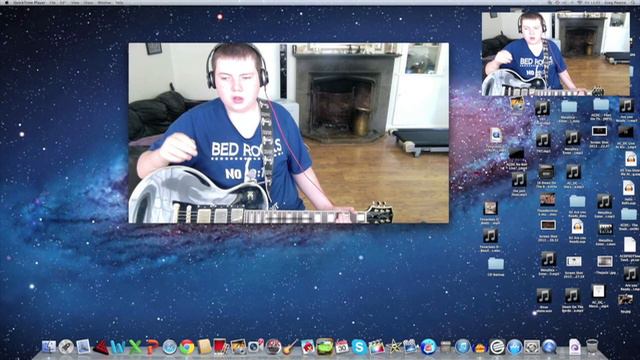
Task: Open the document stack in Dock
Action: point(574,347)
